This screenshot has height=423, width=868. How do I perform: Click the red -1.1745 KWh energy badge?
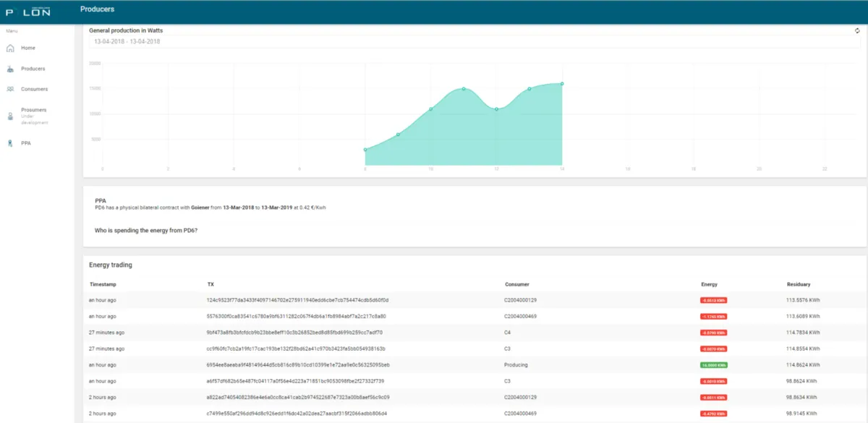713,317
